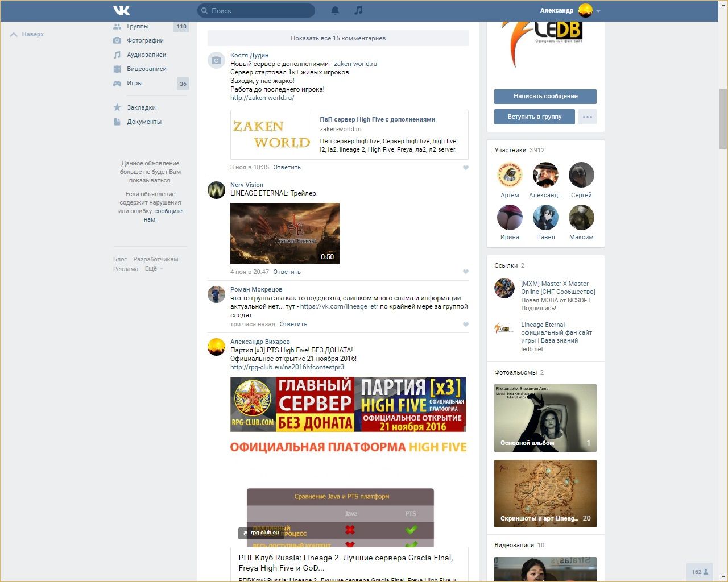Like Роман Мокрецов's comment heart
This screenshot has width=728, height=582.
click(466, 325)
